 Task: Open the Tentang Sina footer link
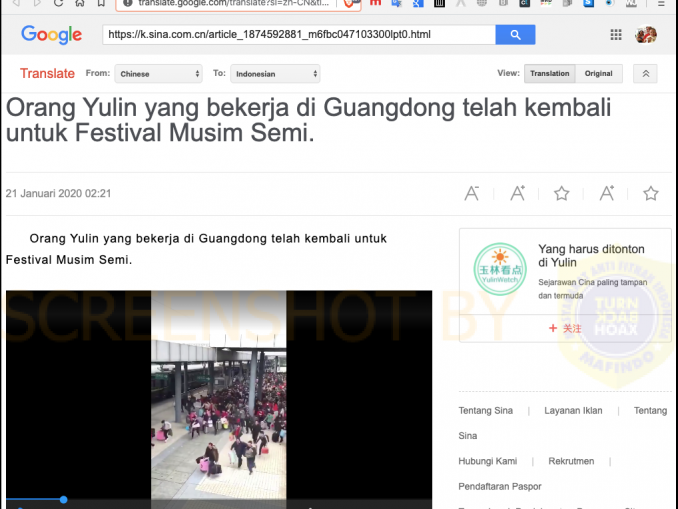(x=486, y=410)
